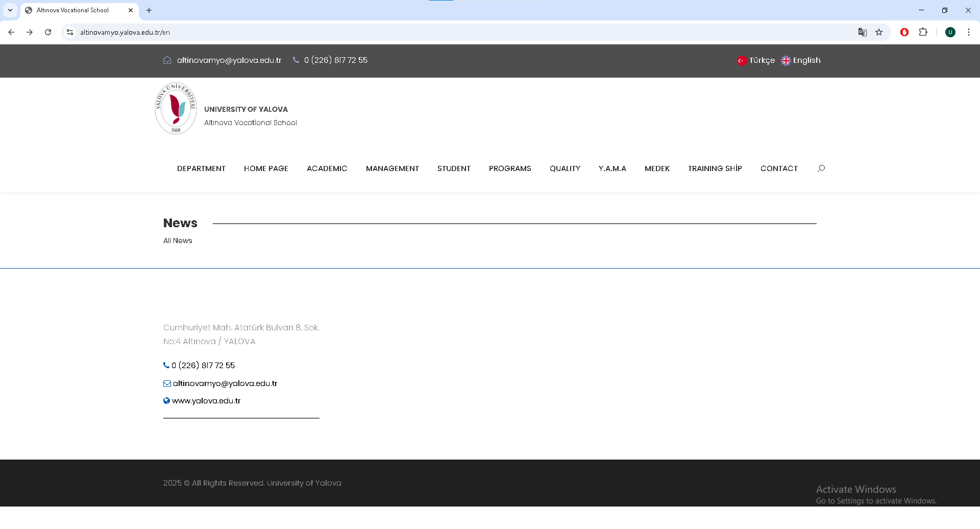Image resolution: width=980 pixels, height=529 pixels.
Task: Open a new browser tab
Action: 149,10
